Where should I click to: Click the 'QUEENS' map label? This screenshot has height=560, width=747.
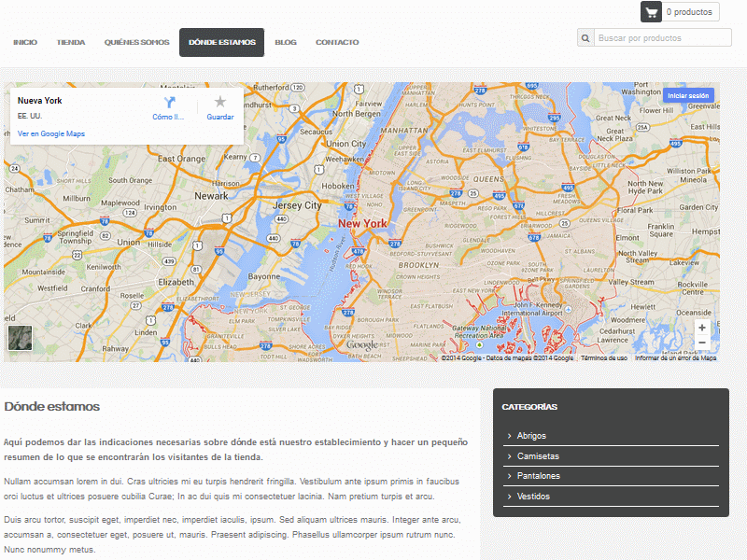click(x=488, y=179)
